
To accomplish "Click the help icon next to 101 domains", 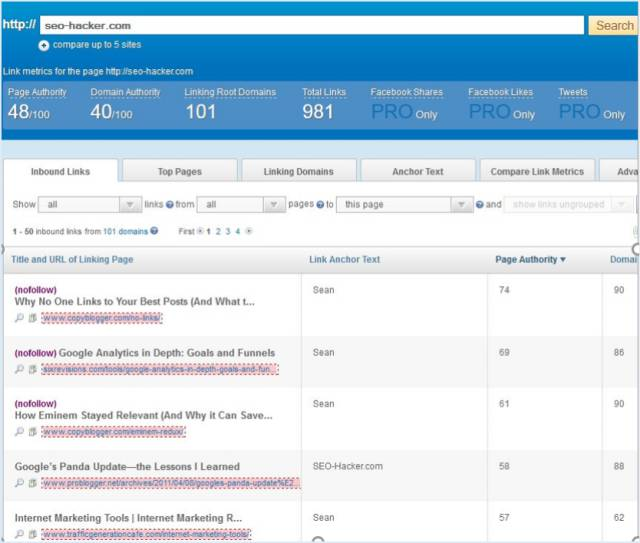I will 154,231.
